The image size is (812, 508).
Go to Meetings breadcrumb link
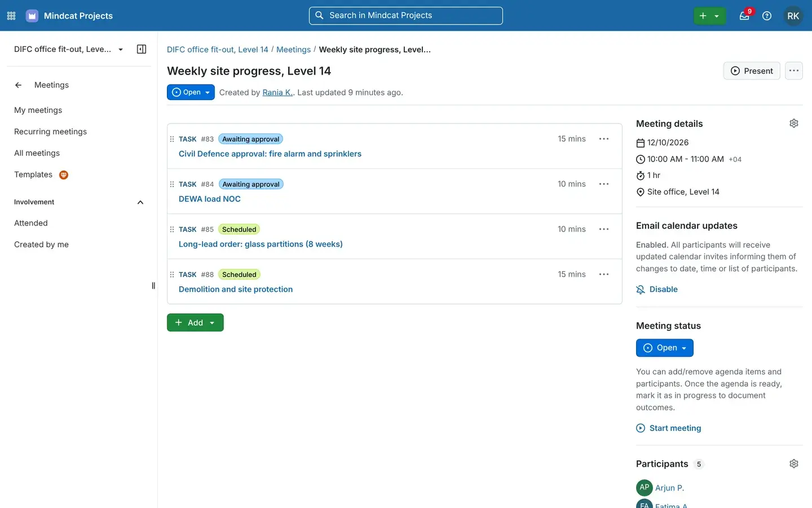tap(293, 50)
